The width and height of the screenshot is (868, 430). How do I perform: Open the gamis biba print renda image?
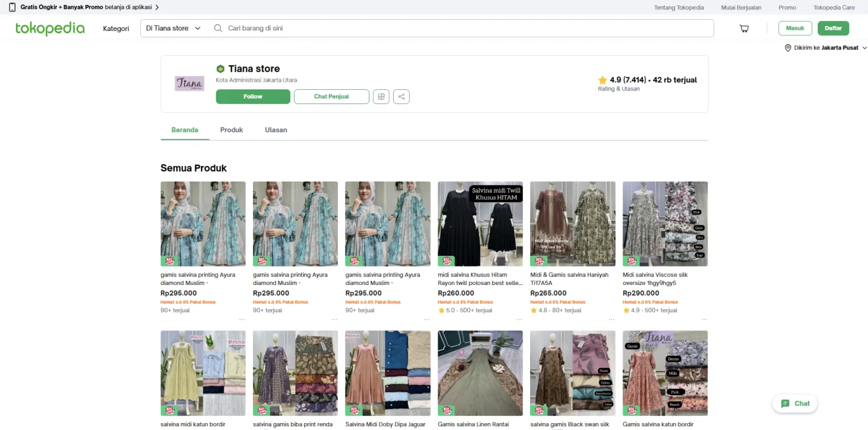295,373
